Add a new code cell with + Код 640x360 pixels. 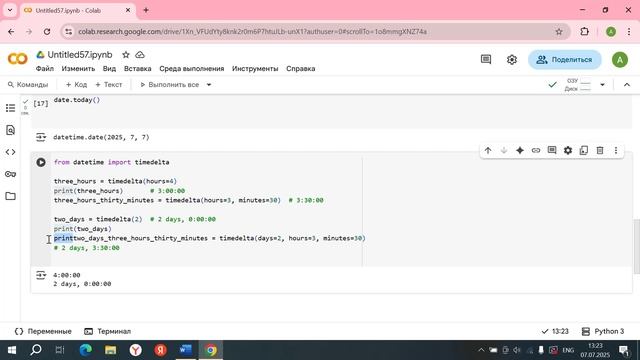pos(76,85)
